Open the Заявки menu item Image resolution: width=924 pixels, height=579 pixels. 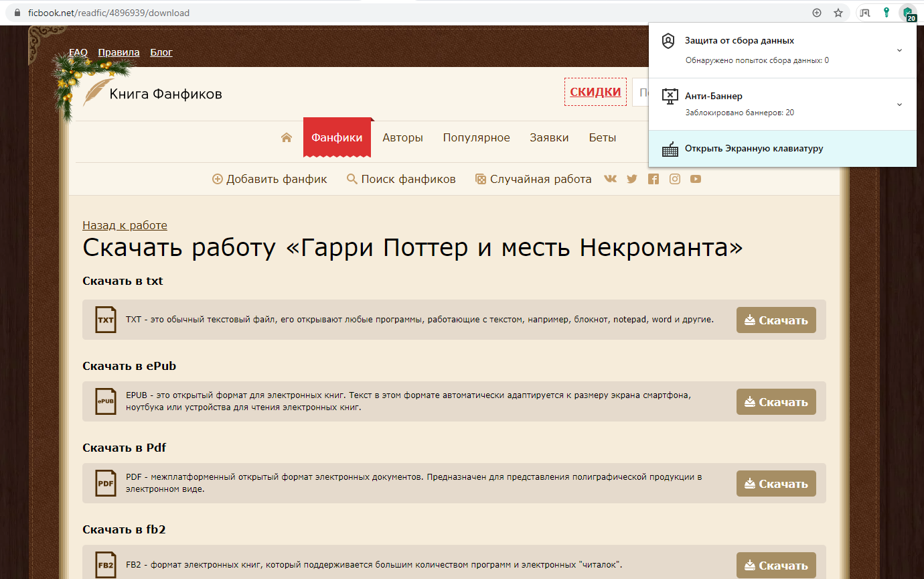pos(549,137)
